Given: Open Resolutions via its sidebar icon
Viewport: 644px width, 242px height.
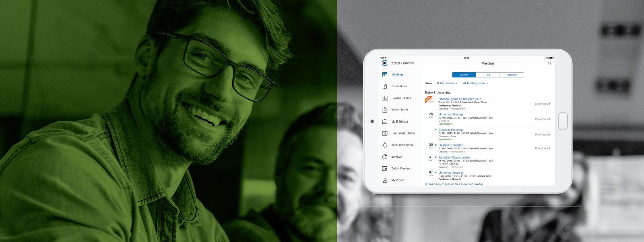Looking at the screenshot, I should pos(384,86).
